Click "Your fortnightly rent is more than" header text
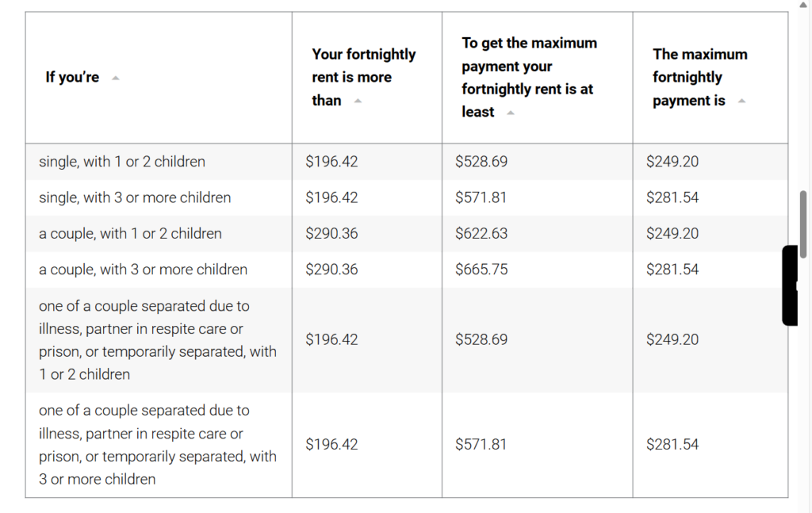The width and height of the screenshot is (812, 513). pos(363,77)
